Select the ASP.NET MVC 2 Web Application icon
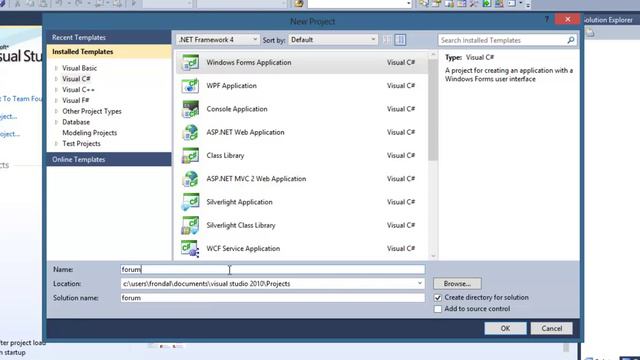Image resolution: width=640 pixels, height=360 pixels. (x=190, y=179)
